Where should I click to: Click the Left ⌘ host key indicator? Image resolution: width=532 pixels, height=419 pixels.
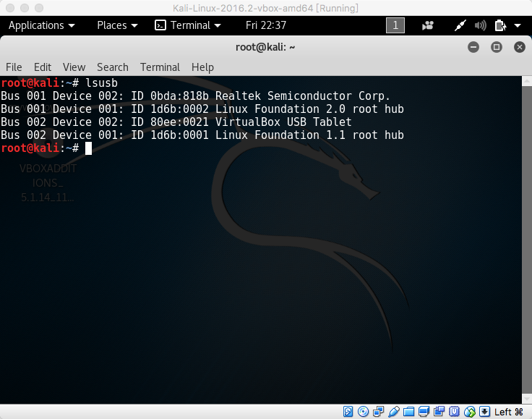point(509,412)
